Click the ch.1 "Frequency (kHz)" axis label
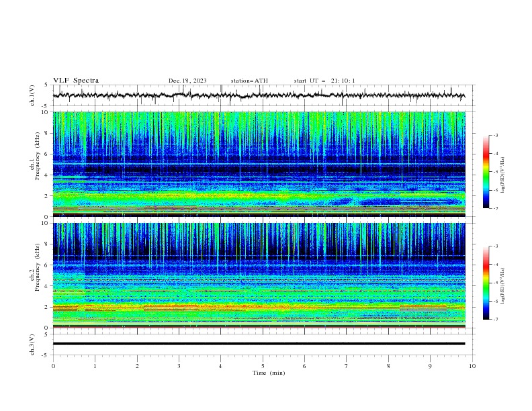The image size is (532, 411). point(37,156)
